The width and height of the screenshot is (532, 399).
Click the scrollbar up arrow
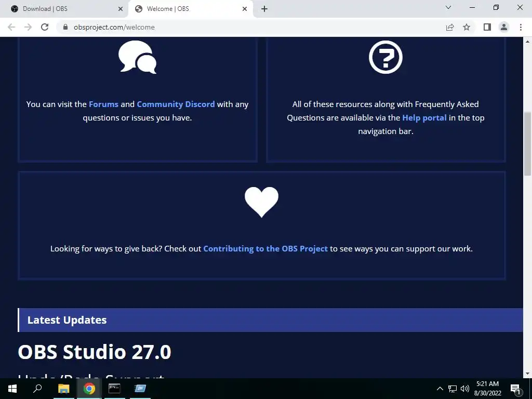point(528,42)
